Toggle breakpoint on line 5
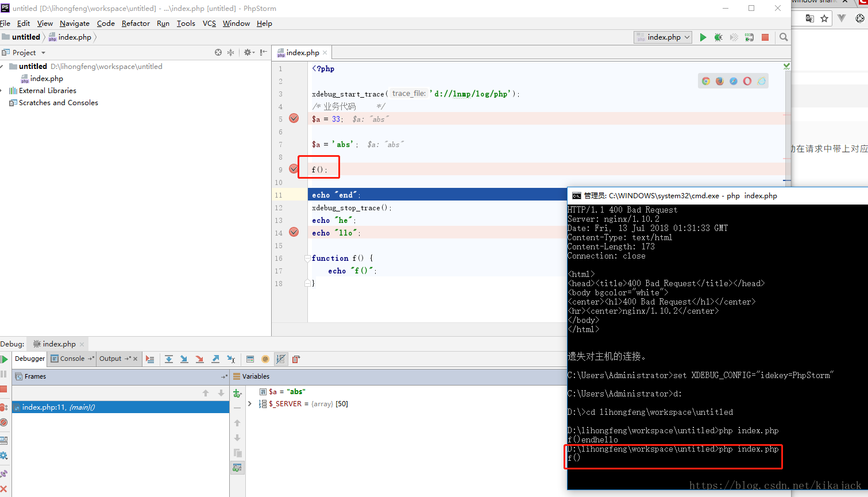 click(294, 118)
